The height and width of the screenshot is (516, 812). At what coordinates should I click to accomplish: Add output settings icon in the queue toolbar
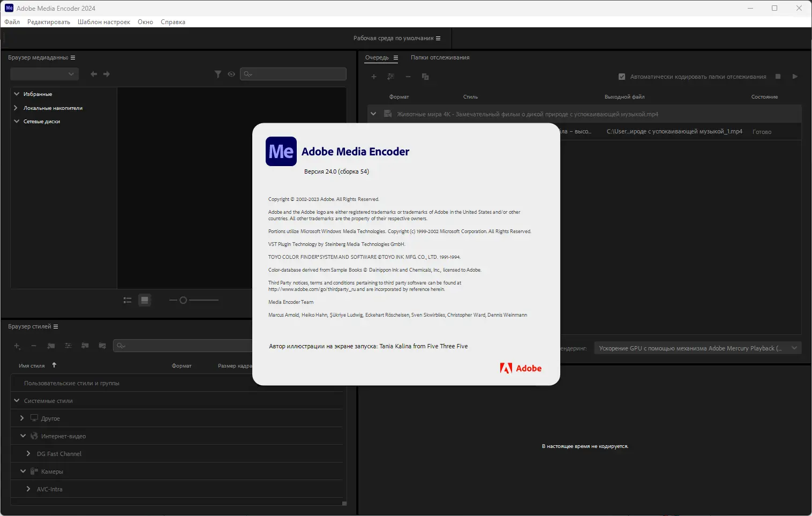391,77
